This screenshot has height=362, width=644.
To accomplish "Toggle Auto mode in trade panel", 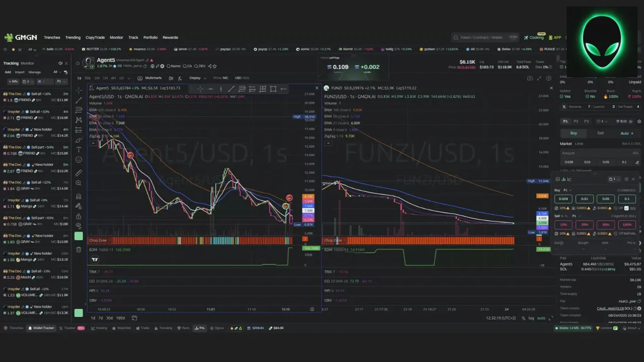I will pyautogui.click(x=627, y=133).
